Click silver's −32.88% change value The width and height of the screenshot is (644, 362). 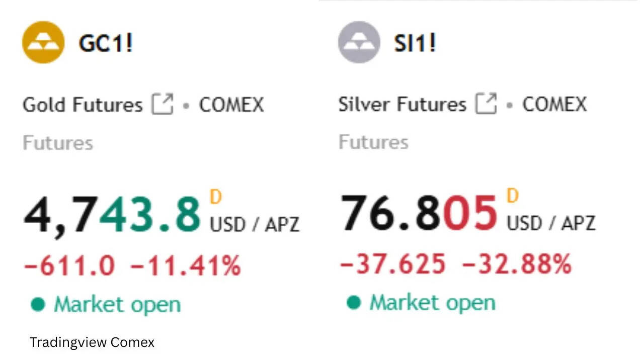[x=516, y=264]
